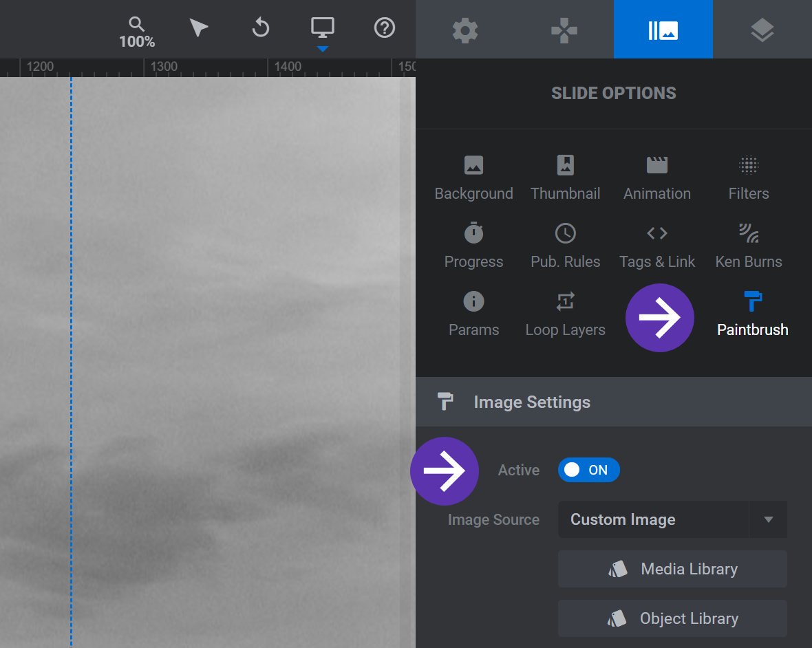Click the Object Library button

click(672, 618)
